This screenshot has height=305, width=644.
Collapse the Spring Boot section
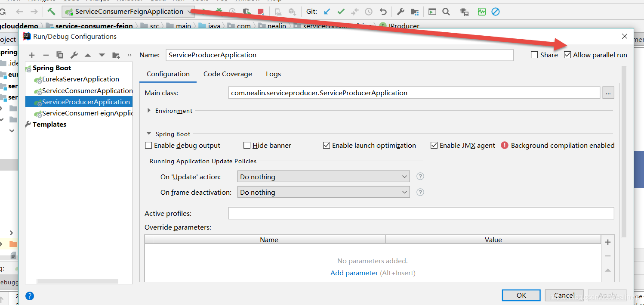pos(149,134)
